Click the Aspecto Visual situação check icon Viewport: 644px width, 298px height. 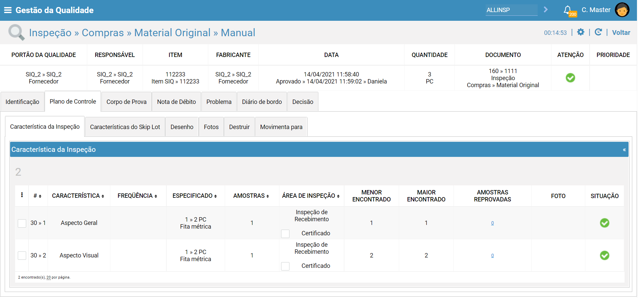tap(604, 255)
